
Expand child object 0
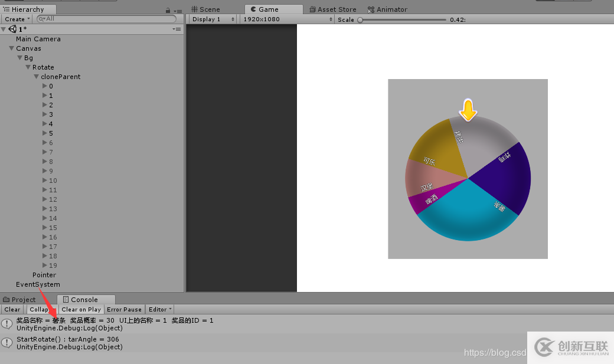(x=44, y=86)
